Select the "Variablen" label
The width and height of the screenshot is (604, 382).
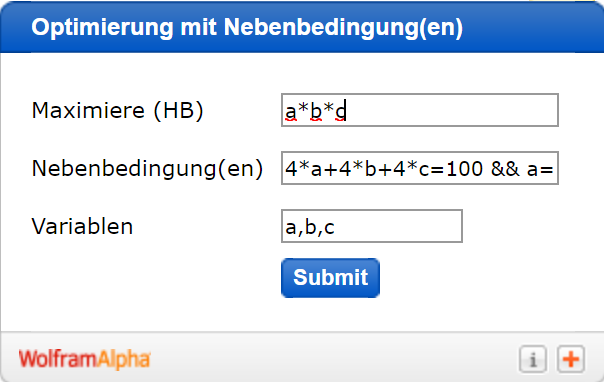tap(82, 226)
